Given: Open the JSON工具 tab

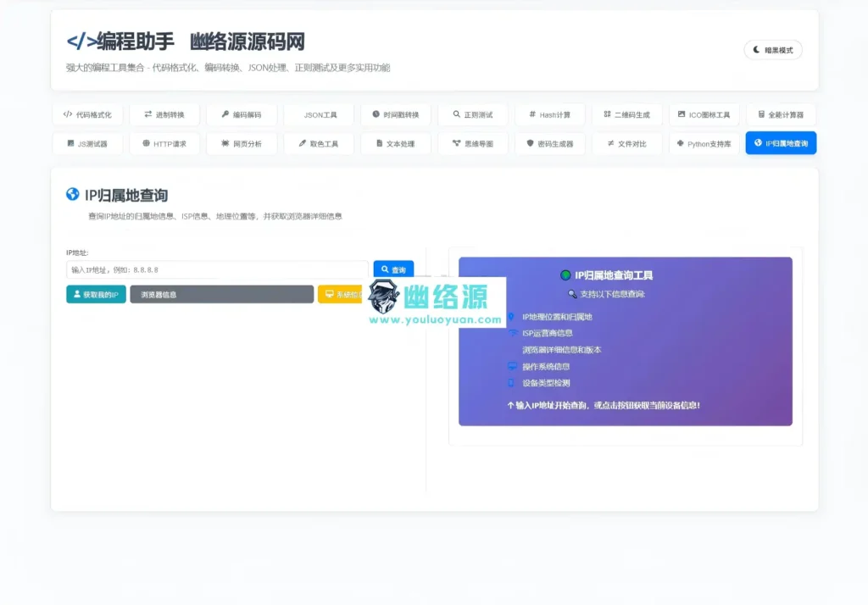Looking at the screenshot, I should [x=319, y=114].
